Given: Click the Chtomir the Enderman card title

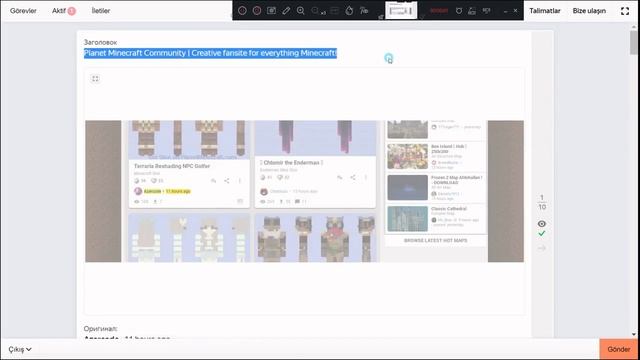Looking at the screenshot, I should point(291,162).
